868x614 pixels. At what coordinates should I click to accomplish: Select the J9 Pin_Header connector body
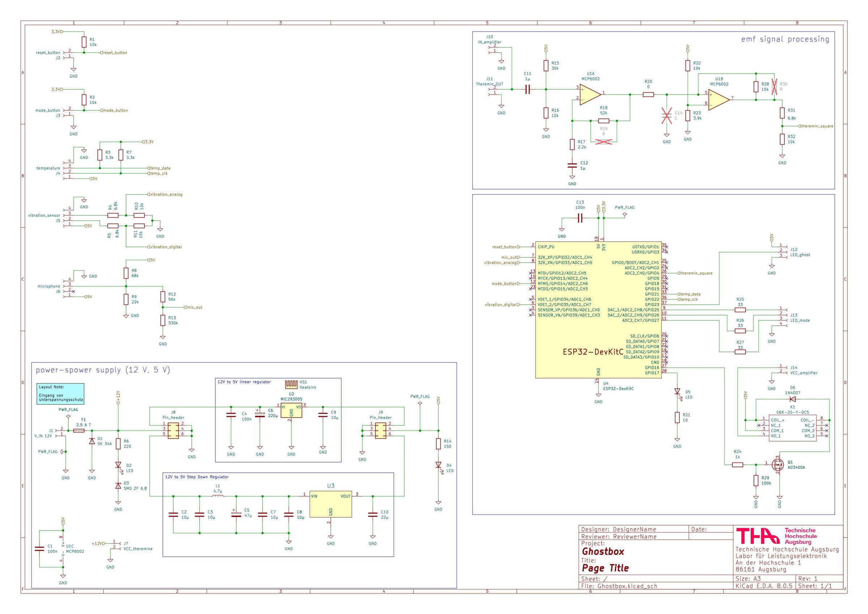(380, 431)
